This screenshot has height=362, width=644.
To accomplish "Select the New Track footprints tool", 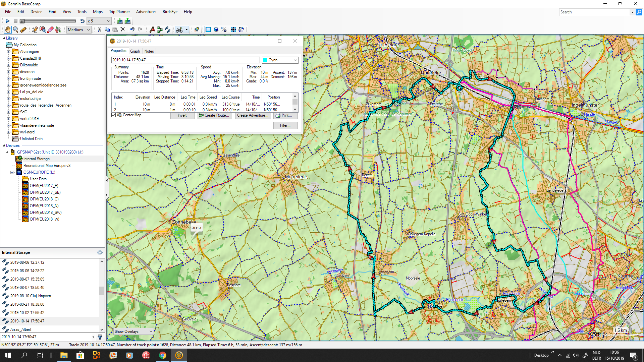I will coord(168,29).
